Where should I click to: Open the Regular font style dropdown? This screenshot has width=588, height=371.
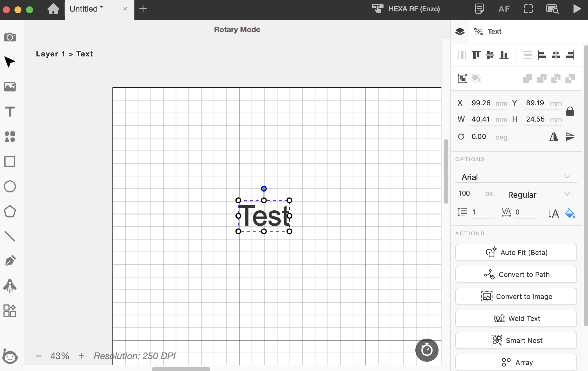[x=539, y=194]
